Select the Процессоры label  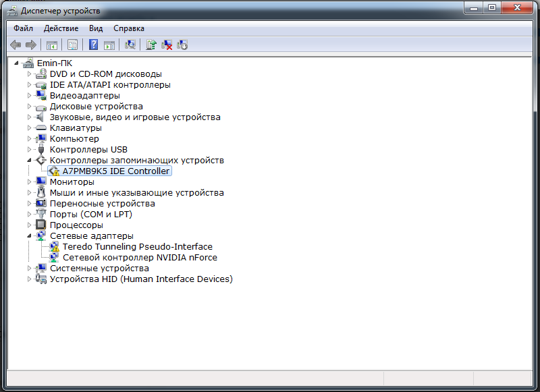[x=76, y=225]
